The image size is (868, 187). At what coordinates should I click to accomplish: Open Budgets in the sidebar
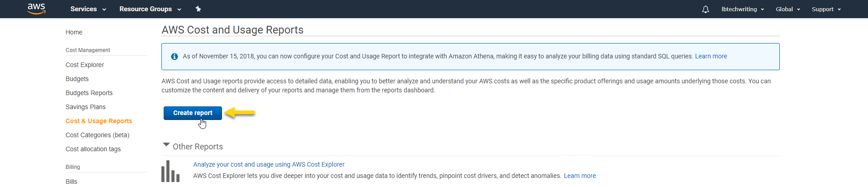(77, 79)
